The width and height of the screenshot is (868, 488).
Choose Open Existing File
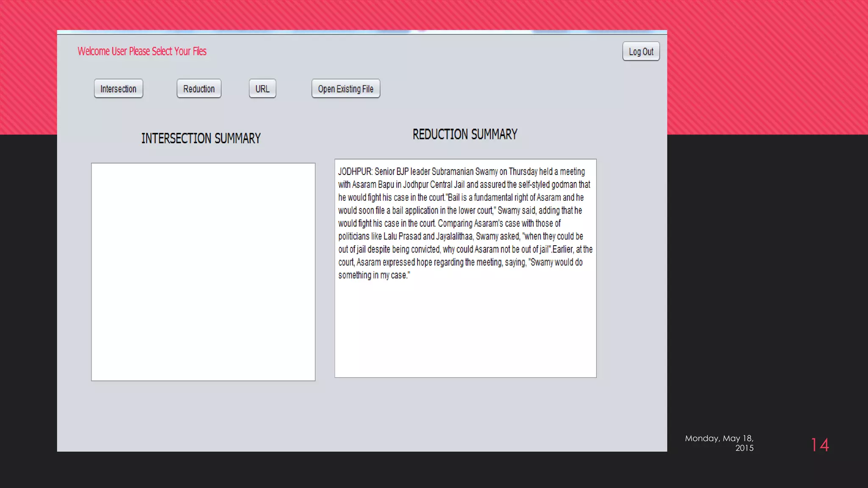coord(345,89)
